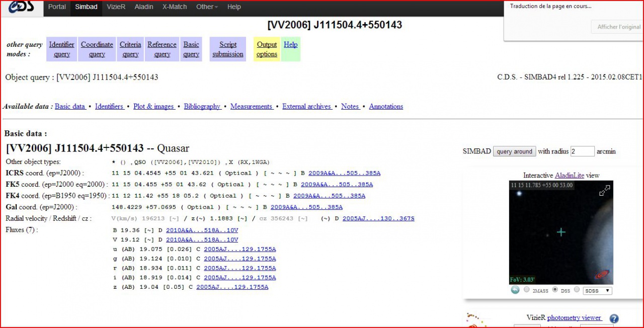This screenshot has width=644, height=328.
Task: Click the CDS logo in the top-left corner
Action: pyautogui.click(x=20, y=8)
